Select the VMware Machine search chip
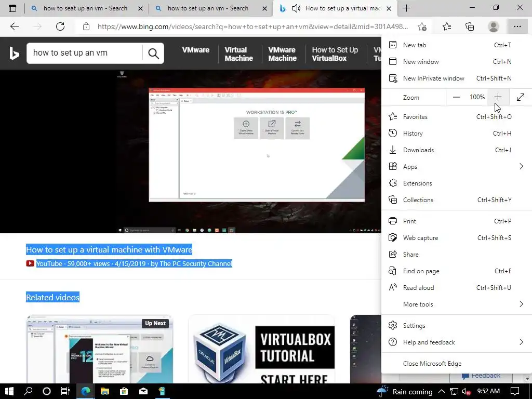Image resolution: width=532 pixels, height=399 pixels. [x=282, y=54]
